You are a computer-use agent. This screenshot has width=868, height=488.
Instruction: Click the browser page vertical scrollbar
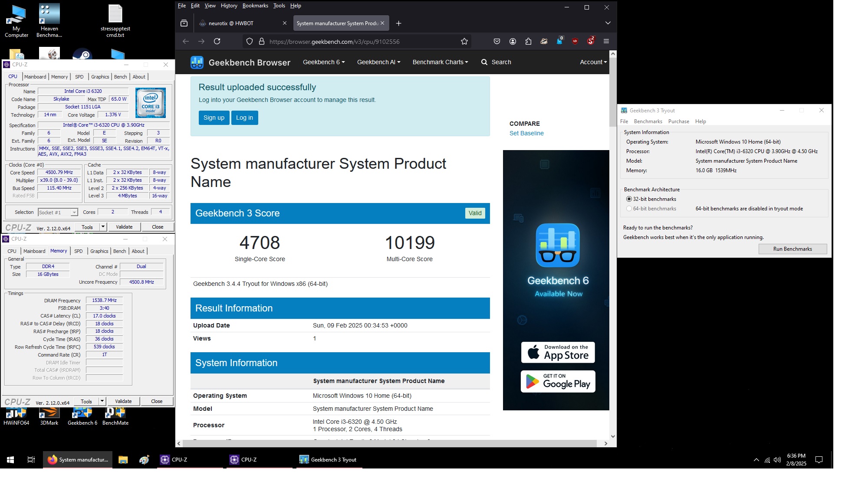coord(613,93)
